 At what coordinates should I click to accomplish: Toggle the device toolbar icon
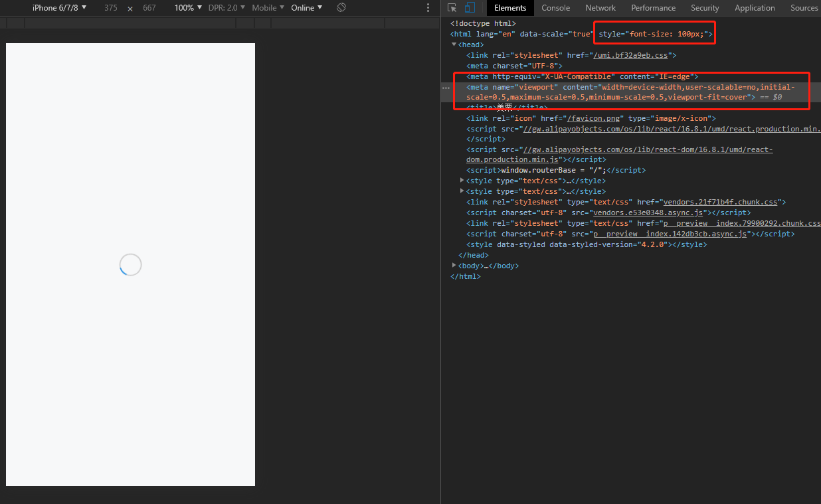click(470, 8)
